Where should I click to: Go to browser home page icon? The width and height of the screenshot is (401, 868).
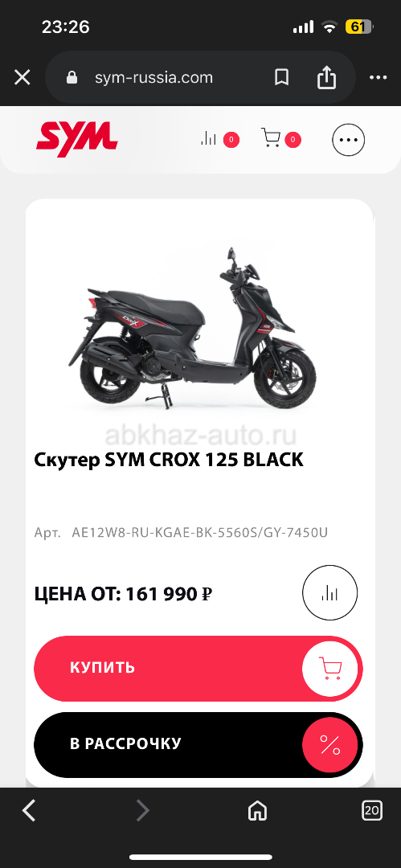click(257, 812)
